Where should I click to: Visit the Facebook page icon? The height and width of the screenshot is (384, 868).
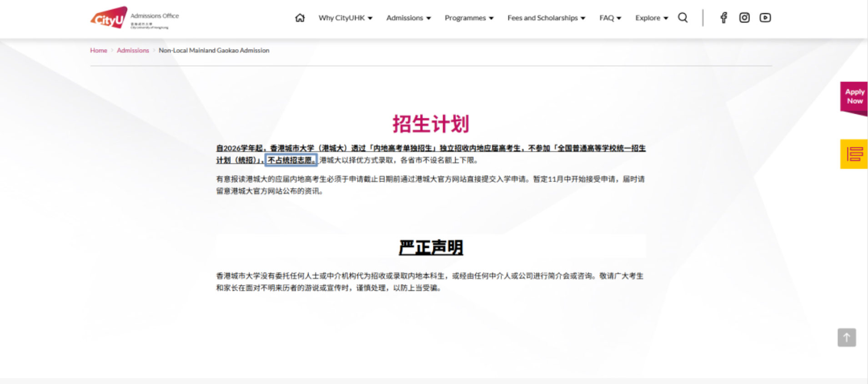coord(723,18)
